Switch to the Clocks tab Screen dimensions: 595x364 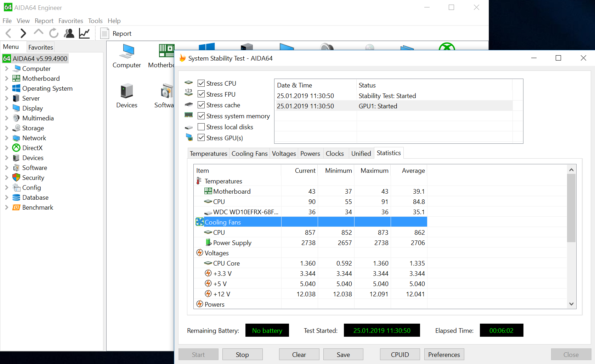tap(335, 153)
